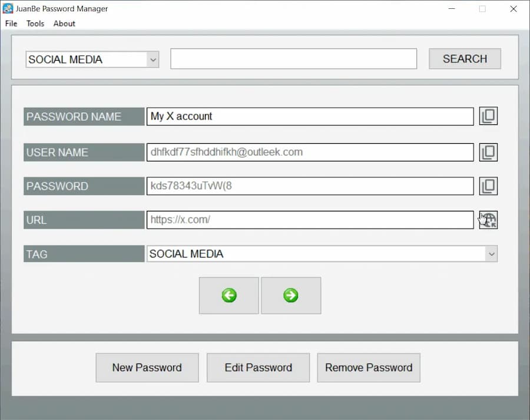Copy the user name to clipboard

[488, 152]
